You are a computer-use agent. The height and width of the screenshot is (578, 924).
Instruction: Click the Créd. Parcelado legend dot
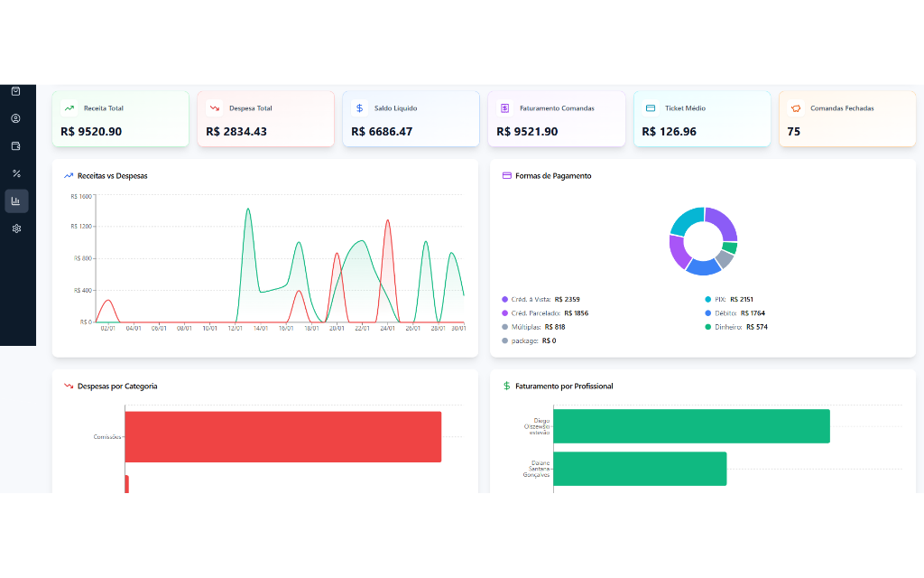(x=504, y=313)
